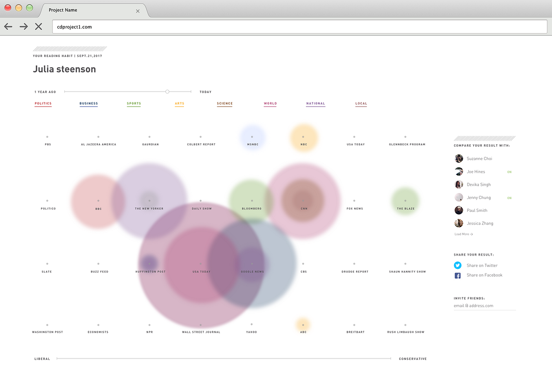This screenshot has width=552, height=392.
Task: Click the Suzanne Choi name
Action: pyautogui.click(x=479, y=159)
